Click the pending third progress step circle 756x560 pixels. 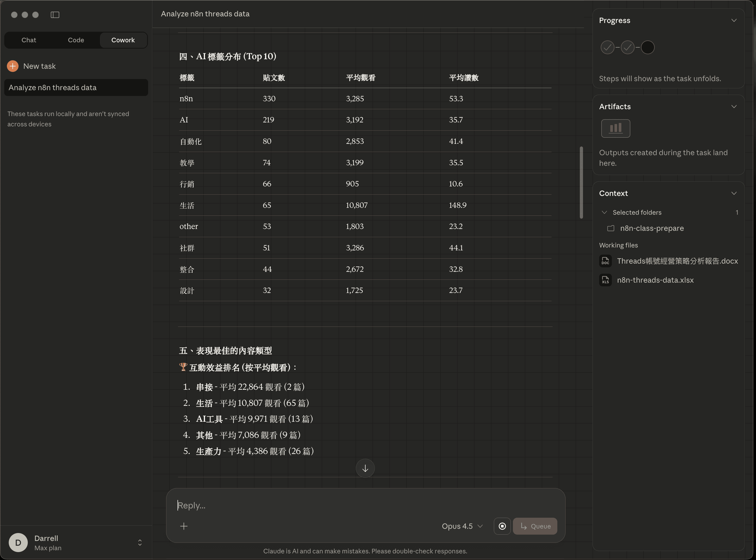(x=648, y=47)
